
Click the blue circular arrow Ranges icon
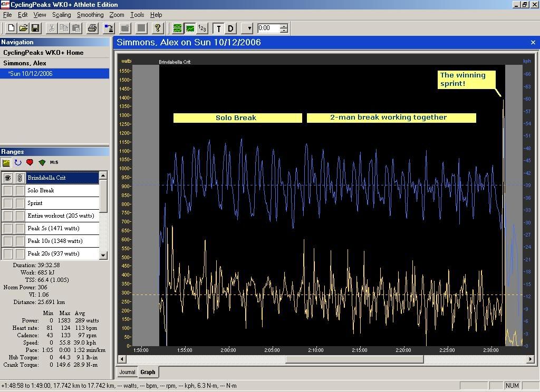[18, 162]
